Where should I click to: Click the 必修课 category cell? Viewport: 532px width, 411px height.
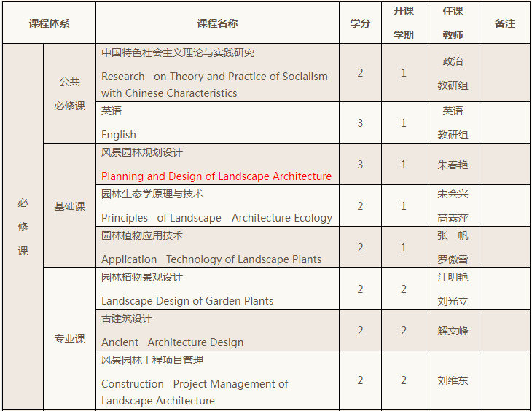point(23,227)
